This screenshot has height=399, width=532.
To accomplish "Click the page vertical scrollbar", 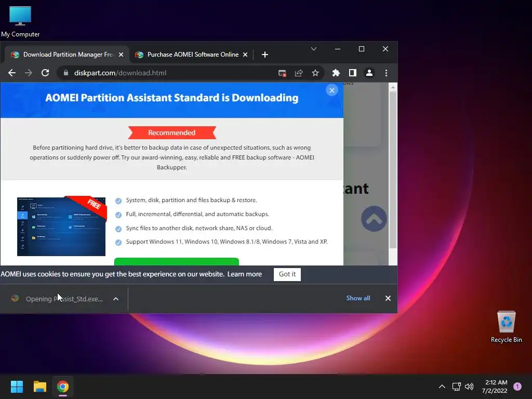I will [393, 170].
